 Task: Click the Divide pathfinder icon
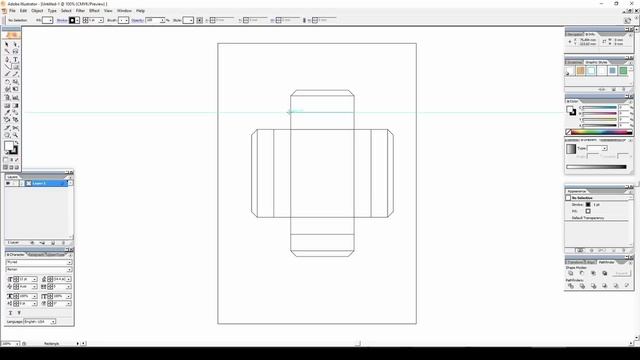(571, 286)
